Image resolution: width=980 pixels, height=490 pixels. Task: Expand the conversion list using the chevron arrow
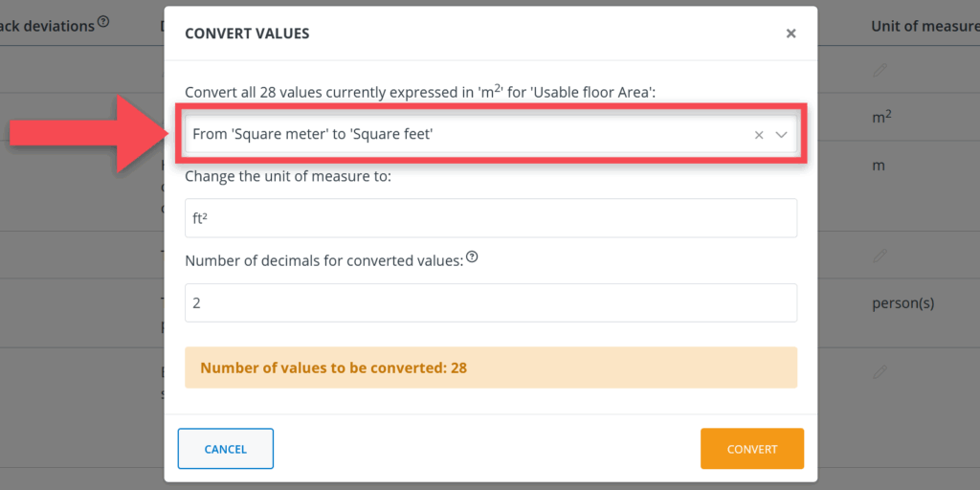coord(781,135)
